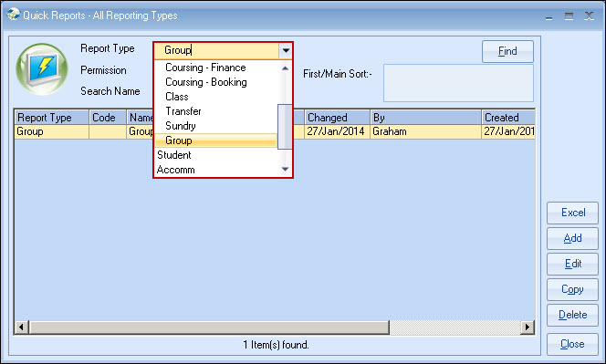This screenshot has width=606, height=364.
Task: Sort by the By column header
Action: click(425, 118)
